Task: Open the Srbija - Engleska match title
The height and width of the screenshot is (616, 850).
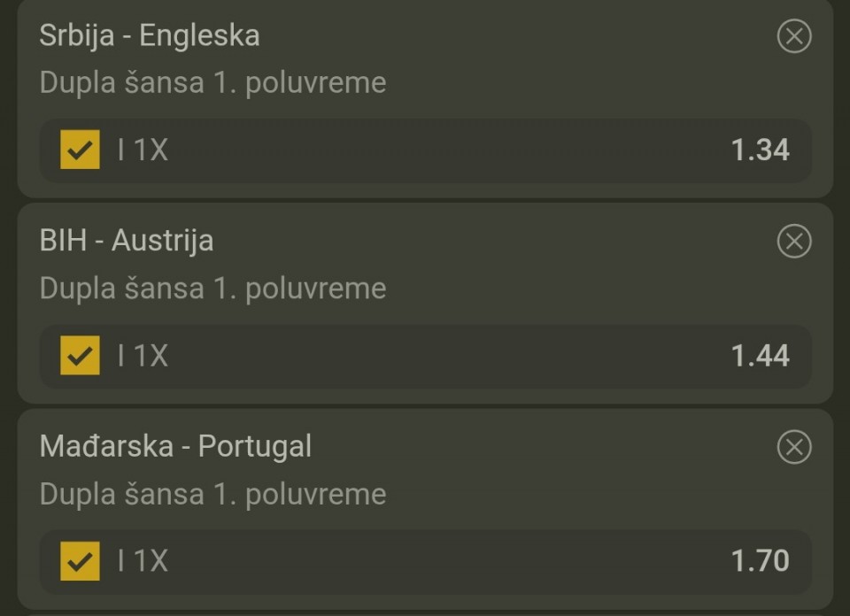Action: point(150,35)
